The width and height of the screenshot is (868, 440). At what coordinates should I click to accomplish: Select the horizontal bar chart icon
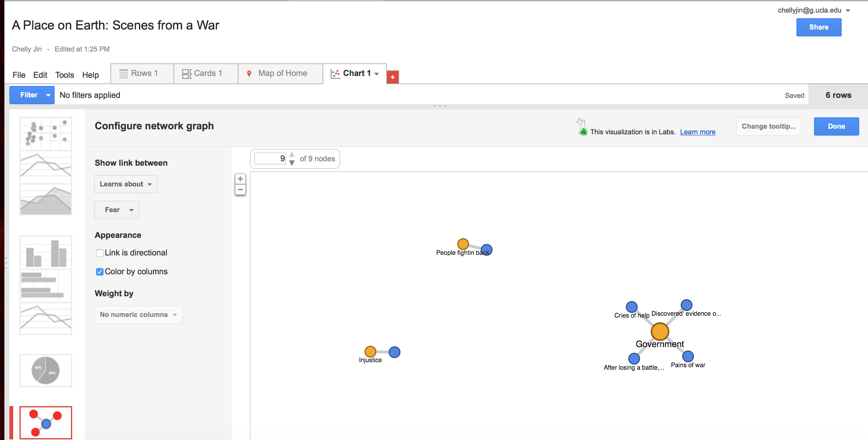coord(46,285)
